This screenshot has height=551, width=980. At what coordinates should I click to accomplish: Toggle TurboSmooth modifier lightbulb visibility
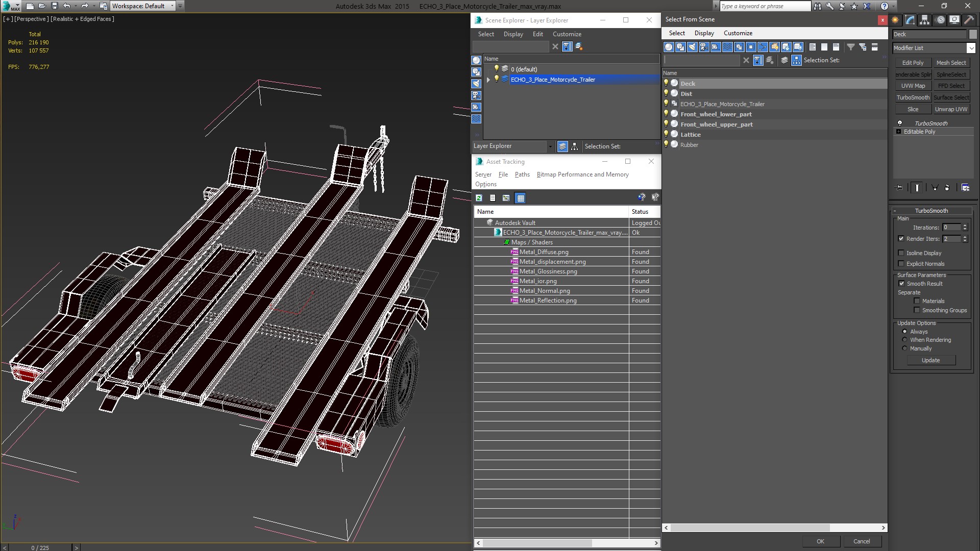point(900,123)
